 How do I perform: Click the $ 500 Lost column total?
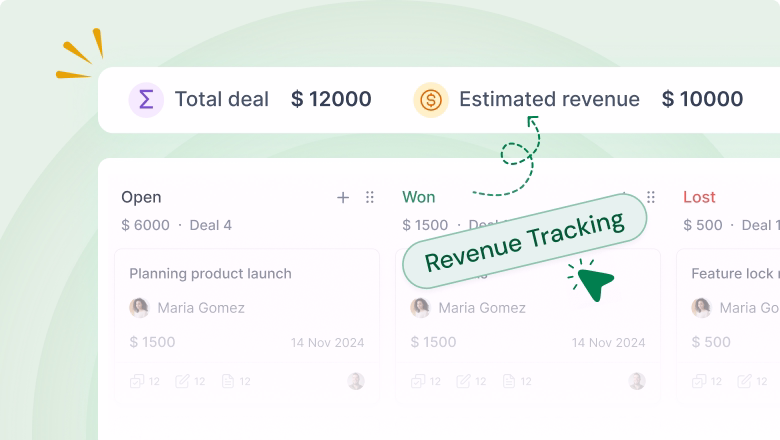pos(702,225)
